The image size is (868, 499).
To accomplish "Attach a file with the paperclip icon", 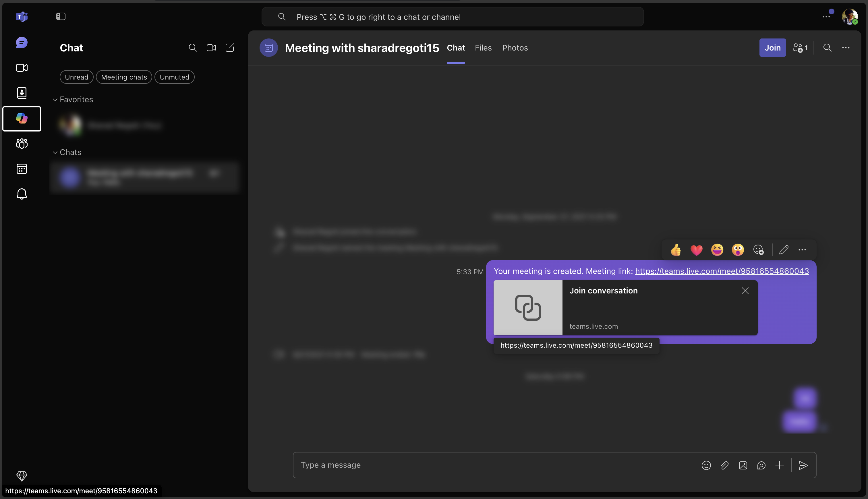I will click(x=725, y=465).
